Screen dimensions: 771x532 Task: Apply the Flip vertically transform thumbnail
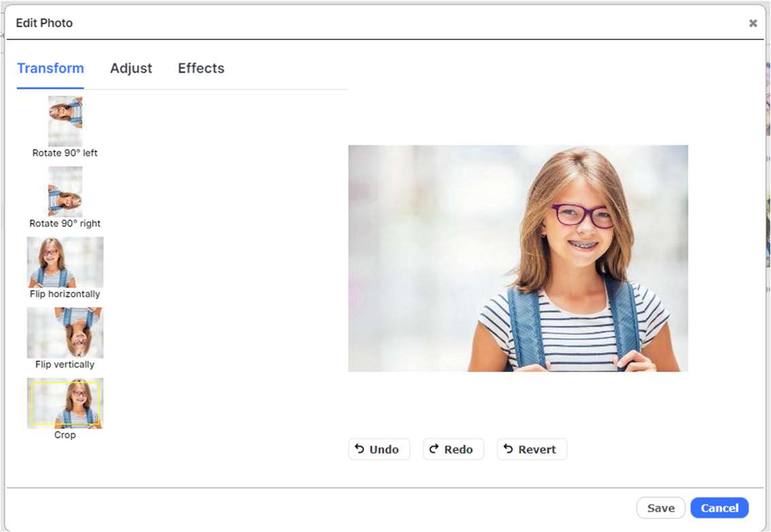click(65, 332)
